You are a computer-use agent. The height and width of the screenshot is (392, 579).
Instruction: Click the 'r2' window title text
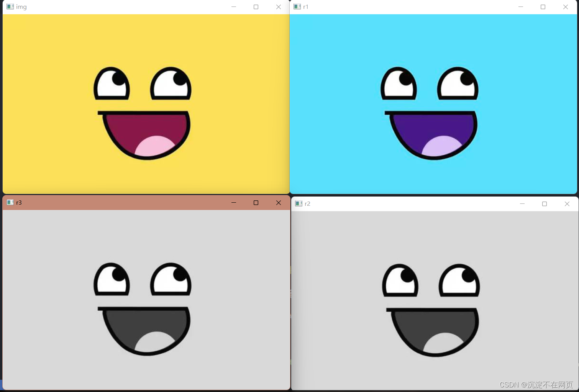pyautogui.click(x=307, y=204)
